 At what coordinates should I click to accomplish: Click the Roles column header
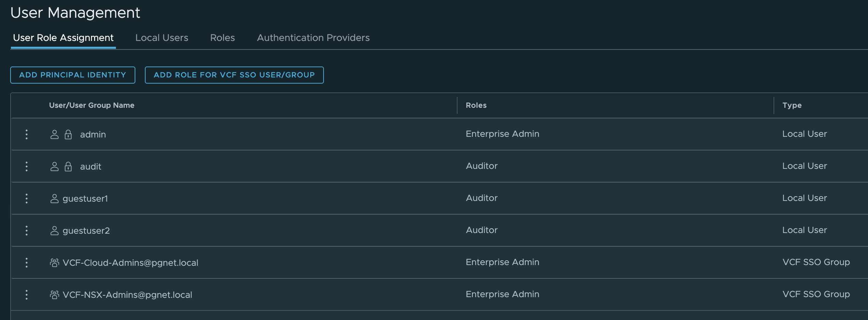(x=476, y=105)
